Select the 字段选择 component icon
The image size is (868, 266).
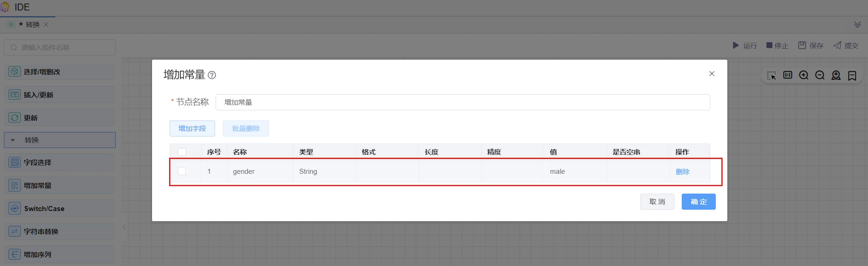pyautogui.click(x=14, y=162)
